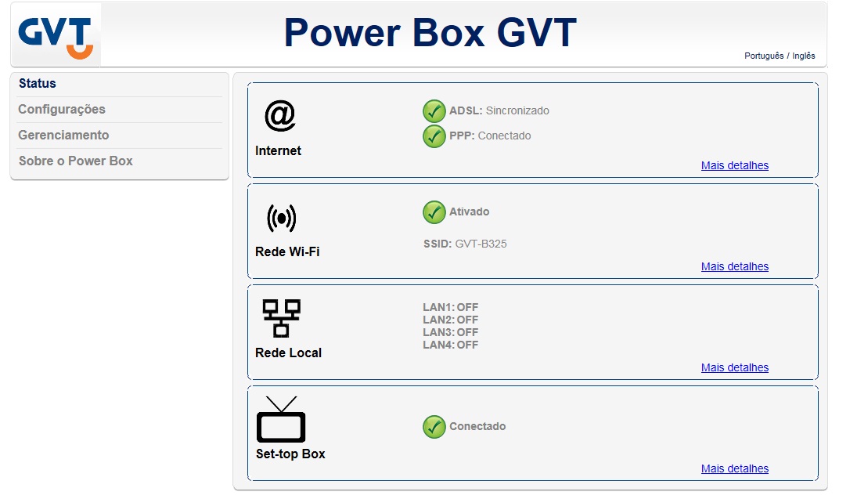Click the Rede Local network icon

[281, 319]
